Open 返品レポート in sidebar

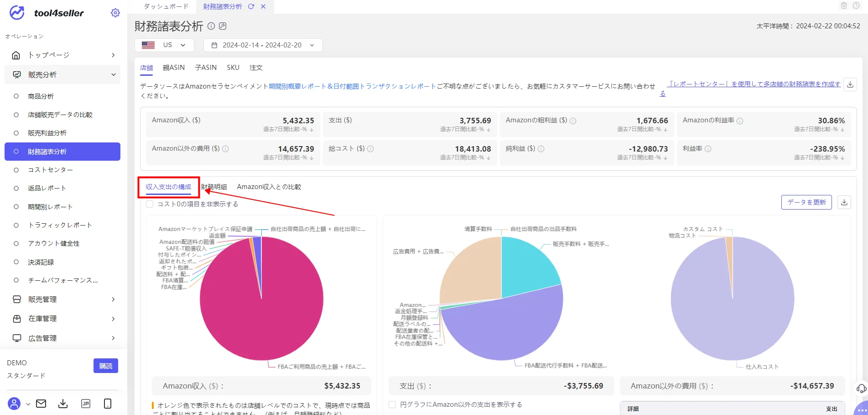tap(47, 188)
